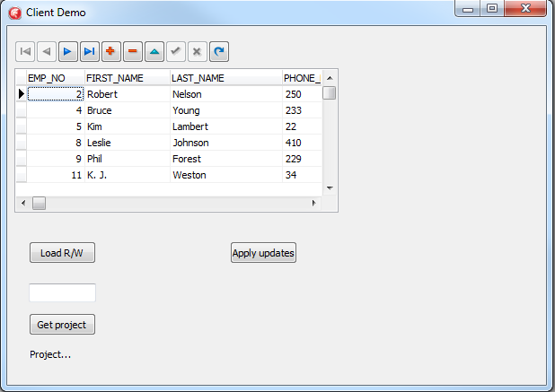Select the first name cell K. J.
Viewport: 555px width, 392px height.
pos(128,175)
